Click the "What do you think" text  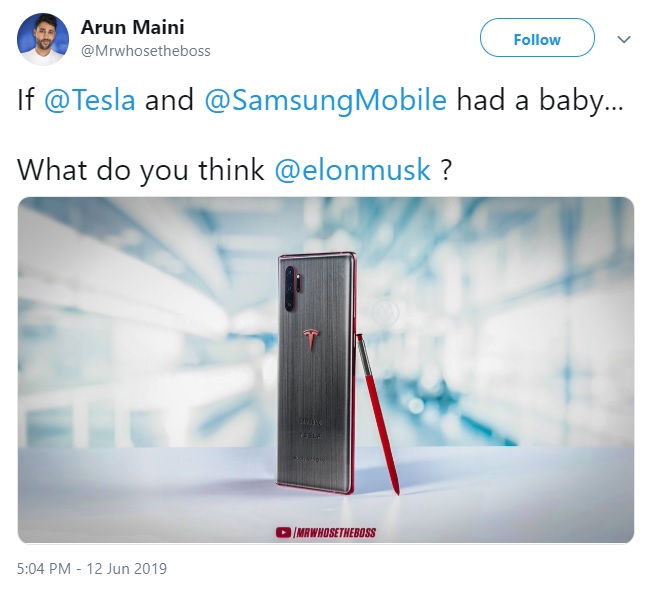141,170
